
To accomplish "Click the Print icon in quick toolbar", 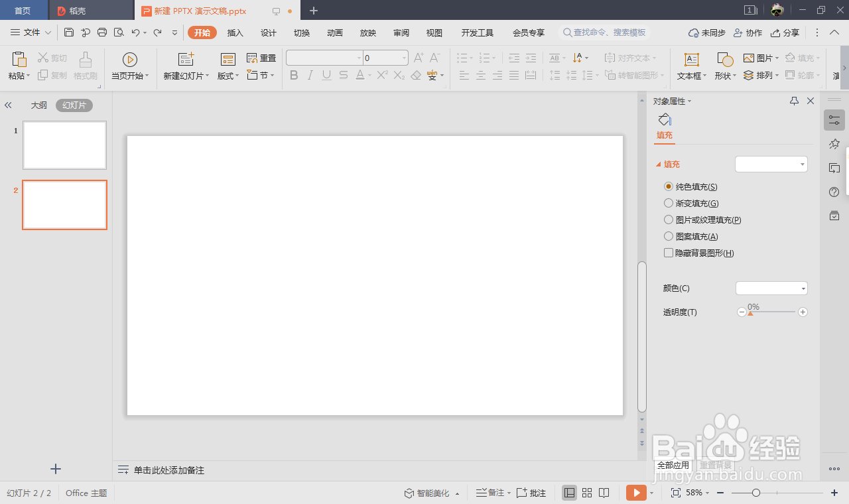I will click(102, 32).
